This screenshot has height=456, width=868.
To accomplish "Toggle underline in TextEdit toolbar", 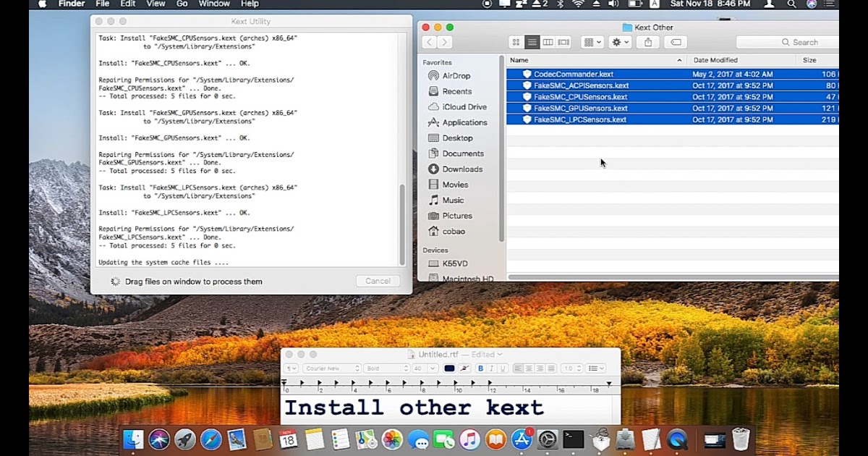I will (x=502, y=368).
